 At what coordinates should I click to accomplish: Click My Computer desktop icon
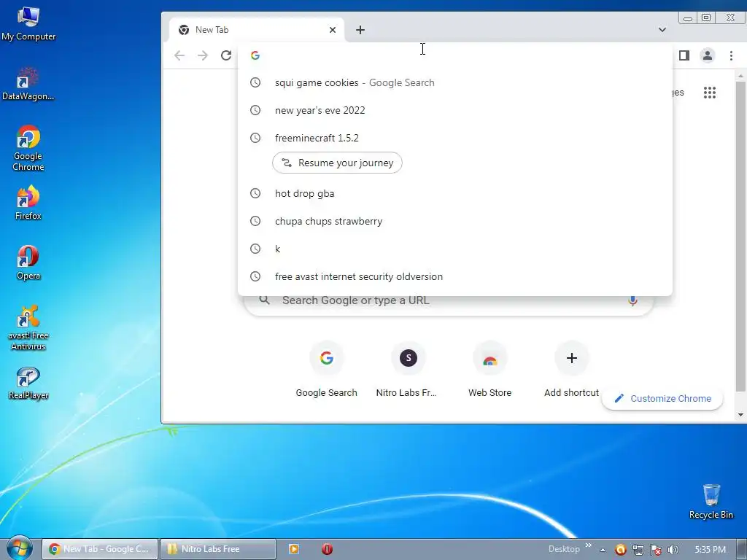(28, 24)
